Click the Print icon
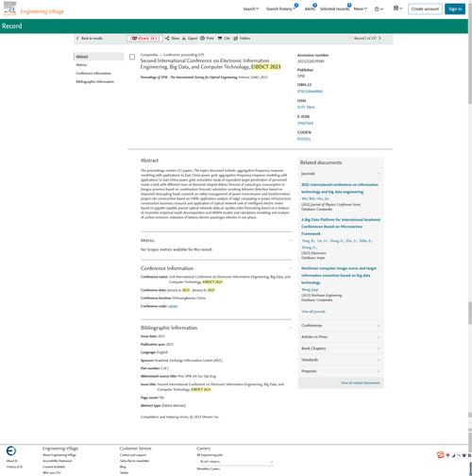472x476 pixels. (203, 38)
